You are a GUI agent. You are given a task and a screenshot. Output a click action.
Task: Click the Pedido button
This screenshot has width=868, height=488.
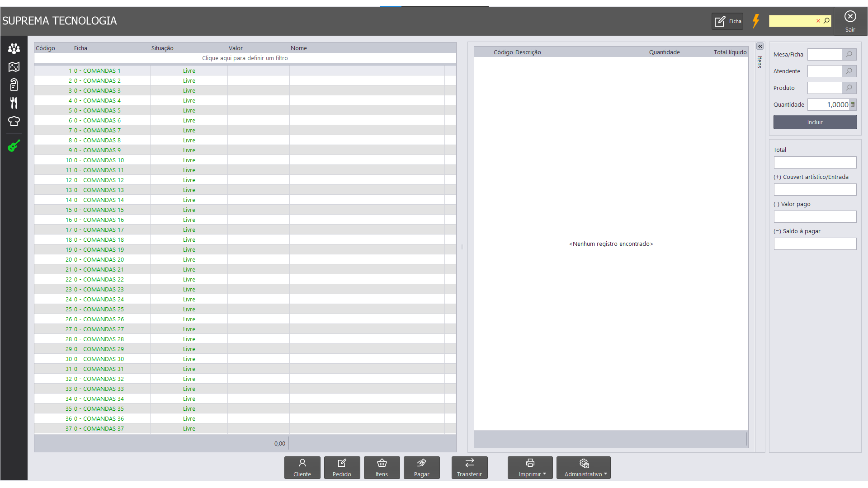pos(342,468)
